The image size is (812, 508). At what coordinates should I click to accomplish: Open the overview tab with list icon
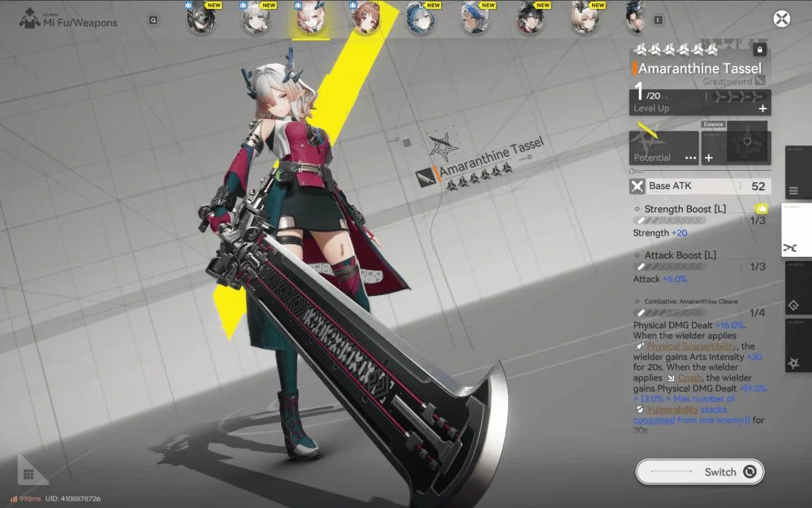tap(797, 172)
